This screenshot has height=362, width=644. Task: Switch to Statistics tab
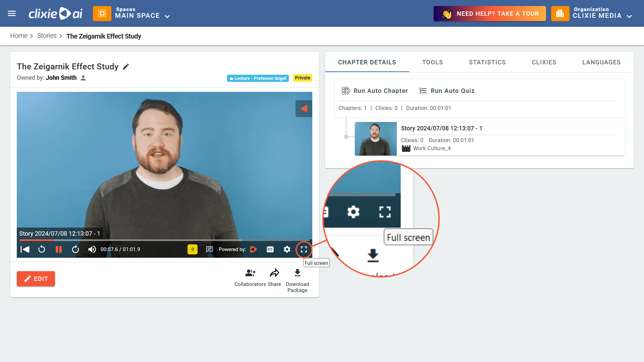487,62
